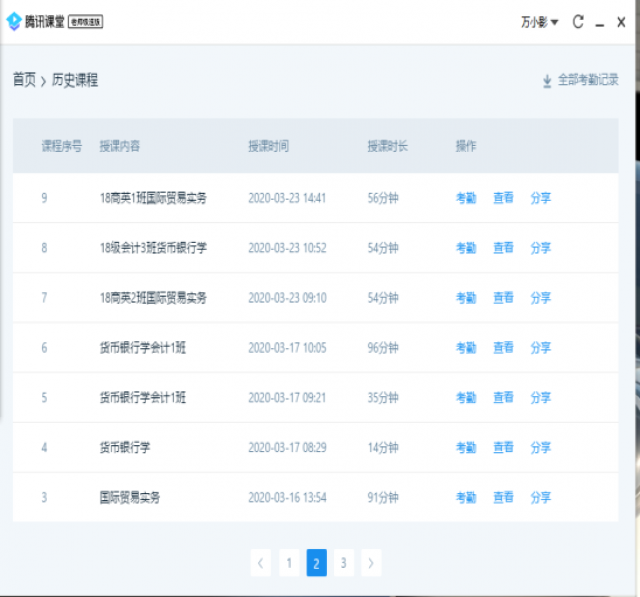This screenshot has width=640, height=597.
Task: Click the 老师极速版 badge label
Action: 85,22
